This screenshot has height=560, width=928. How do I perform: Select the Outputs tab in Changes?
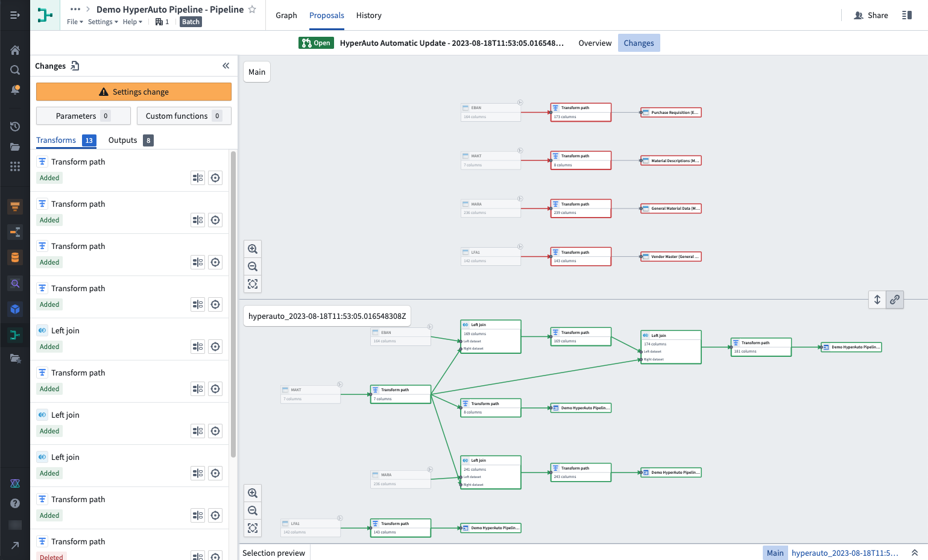pos(131,140)
